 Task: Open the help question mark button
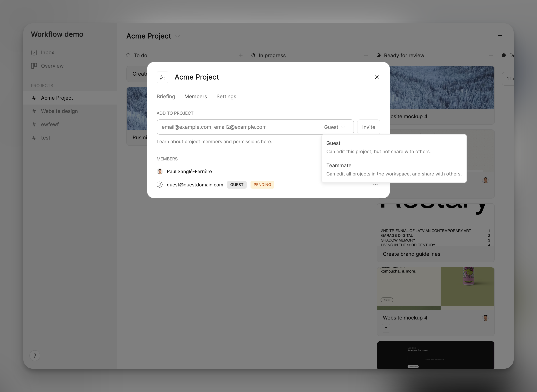tap(35, 355)
